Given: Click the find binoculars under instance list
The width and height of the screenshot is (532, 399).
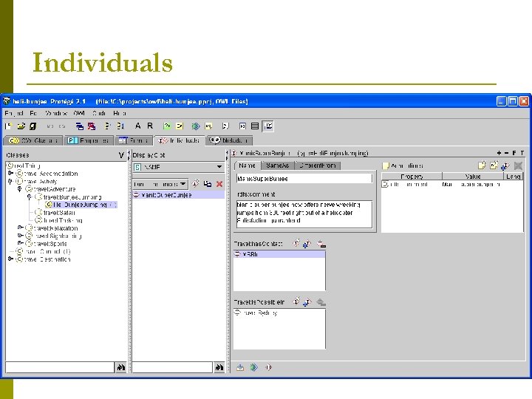Looking at the screenshot, I should [x=219, y=367].
